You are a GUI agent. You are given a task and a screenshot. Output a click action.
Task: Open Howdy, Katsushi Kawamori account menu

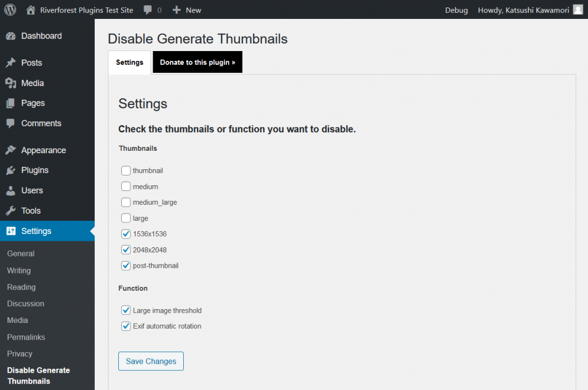523,10
